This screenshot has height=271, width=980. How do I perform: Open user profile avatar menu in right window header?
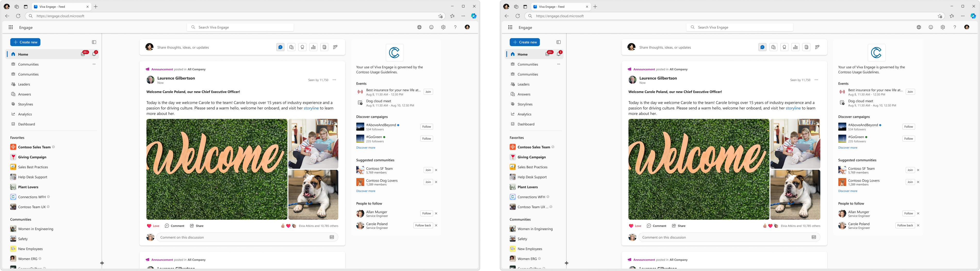coord(967,27)
